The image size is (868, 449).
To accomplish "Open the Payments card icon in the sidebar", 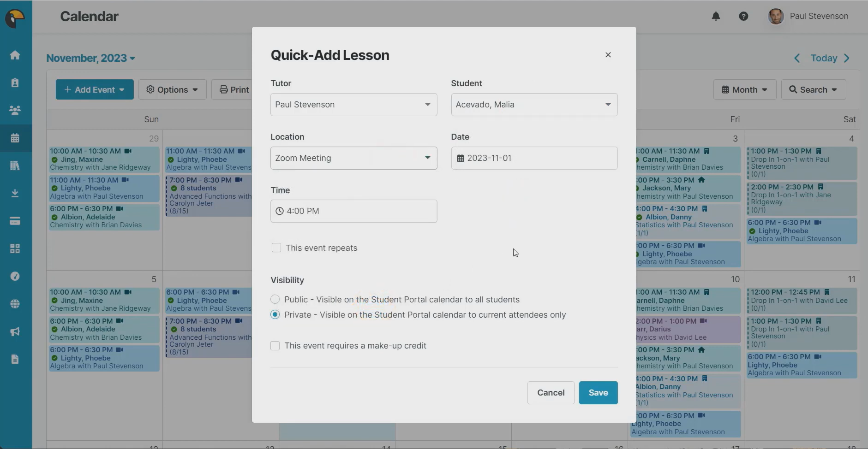I will point(15,220).
